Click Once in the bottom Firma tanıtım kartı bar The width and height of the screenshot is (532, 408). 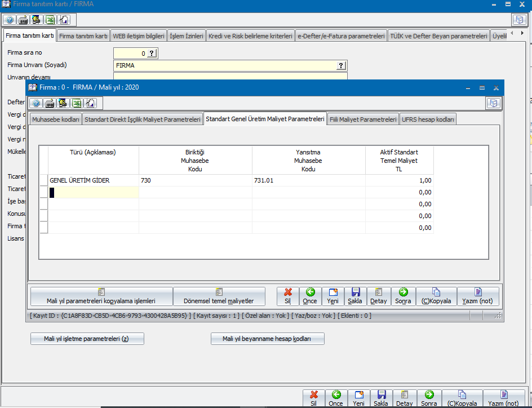(336, 398)
